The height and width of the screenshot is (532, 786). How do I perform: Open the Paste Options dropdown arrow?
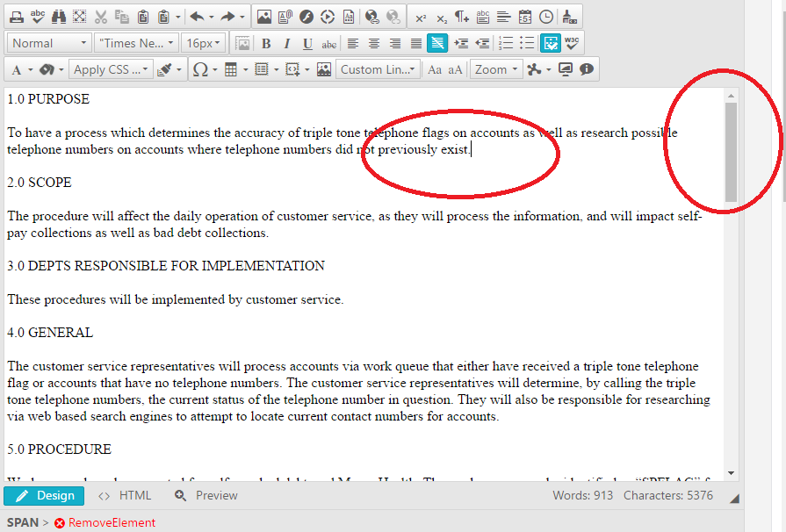[178, 17]
